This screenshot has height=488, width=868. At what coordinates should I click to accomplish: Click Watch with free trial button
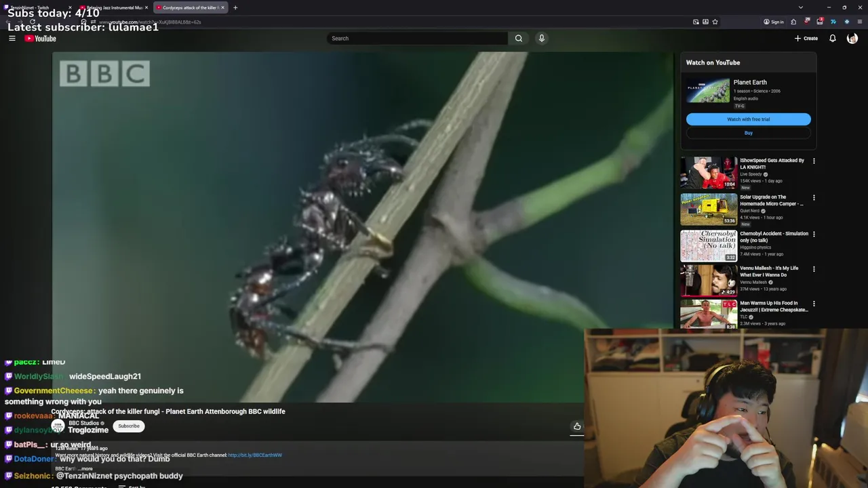[x=748, y=119]
